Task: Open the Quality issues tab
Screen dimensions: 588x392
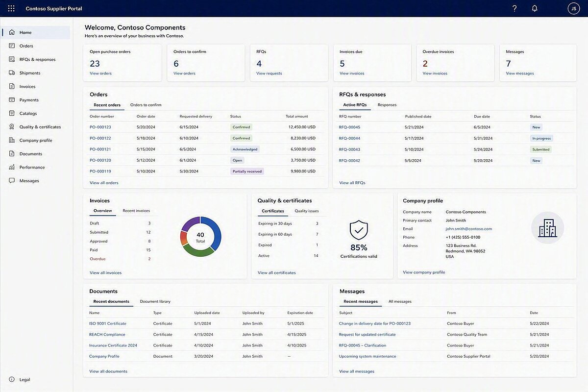Action: [x=307, y=211]
